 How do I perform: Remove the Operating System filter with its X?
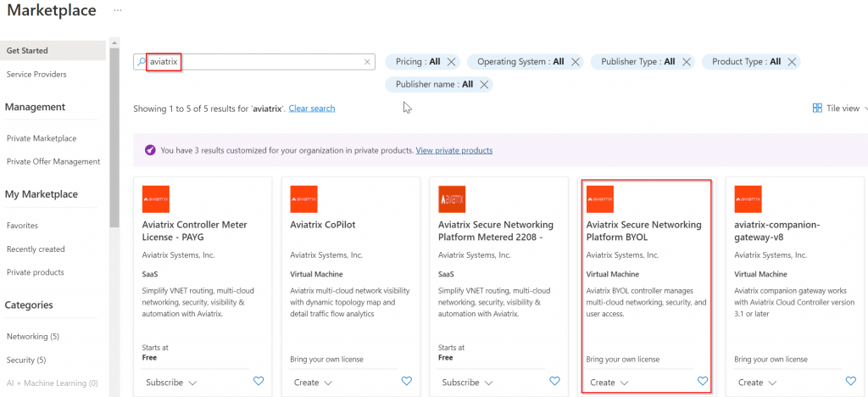(x=576, y=61)
